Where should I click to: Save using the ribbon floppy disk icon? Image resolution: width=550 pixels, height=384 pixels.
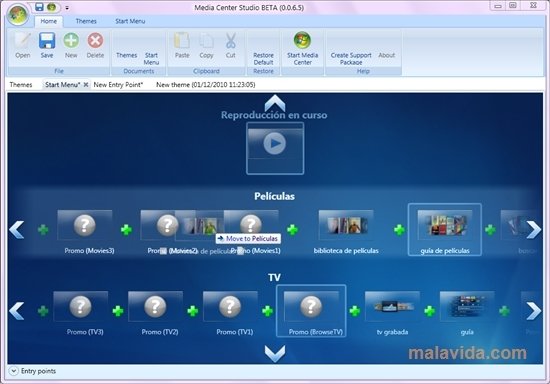[x=47, y=41]
